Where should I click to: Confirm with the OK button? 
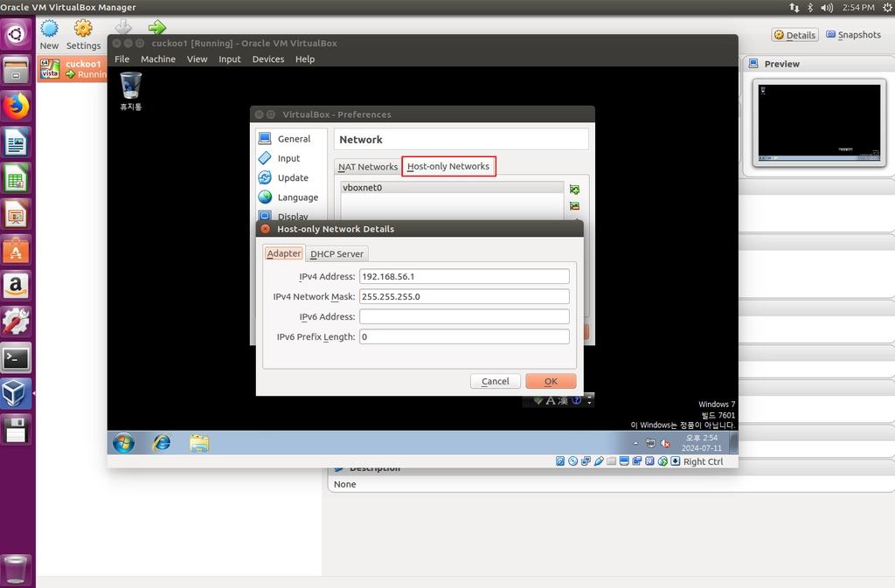(x=551, y=381)
